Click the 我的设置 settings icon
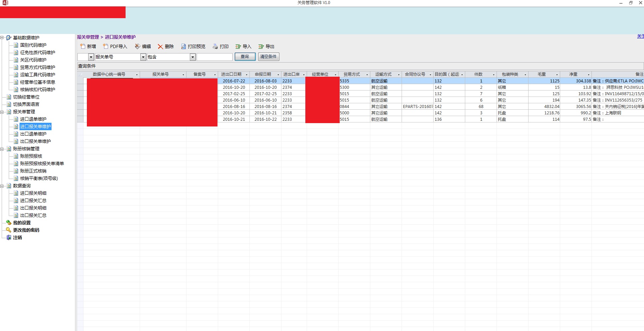This screenshot has width=644, height=331. coord(9,223)
